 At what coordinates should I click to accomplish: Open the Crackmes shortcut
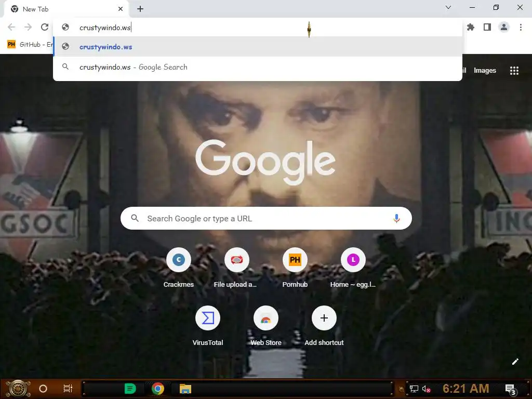coord(179,268)
